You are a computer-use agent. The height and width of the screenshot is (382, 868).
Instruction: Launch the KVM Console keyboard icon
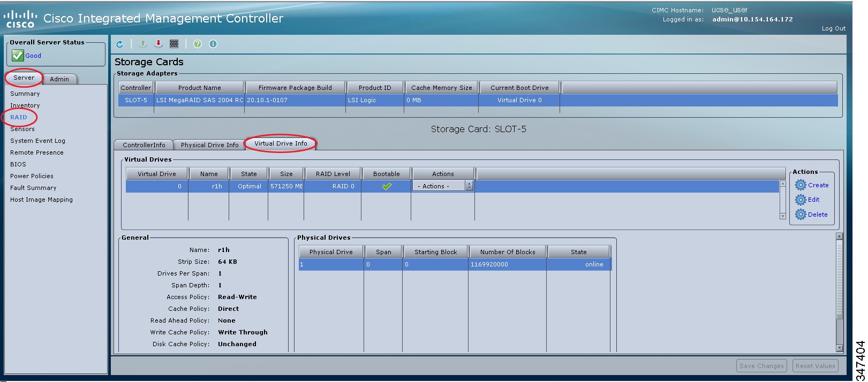tap(174, 44)
